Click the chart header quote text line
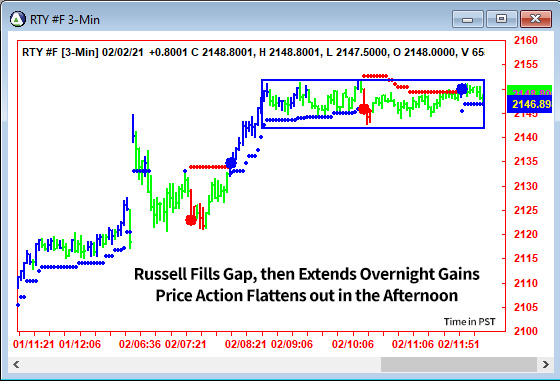Viewport: 560px width, 381px height. point(253,52)
